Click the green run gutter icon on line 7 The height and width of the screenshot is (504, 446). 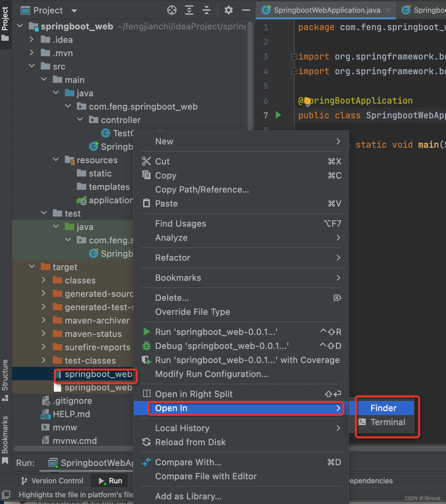(x=278, y=115)
